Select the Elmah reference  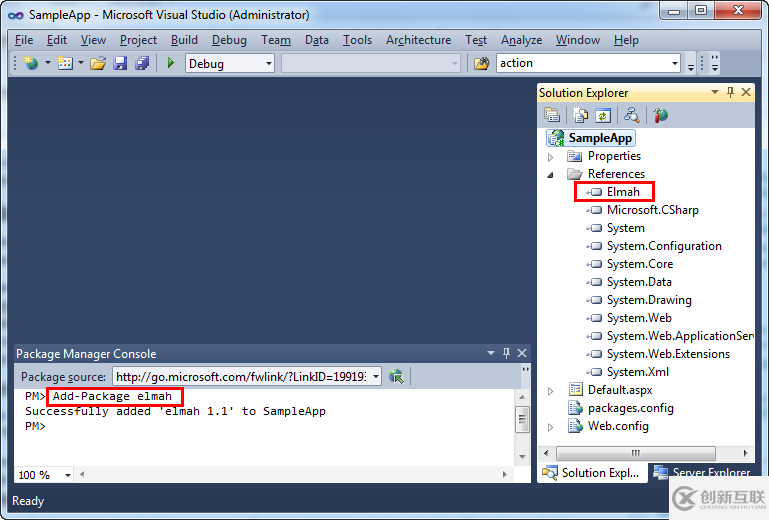(x=614, y=192)
